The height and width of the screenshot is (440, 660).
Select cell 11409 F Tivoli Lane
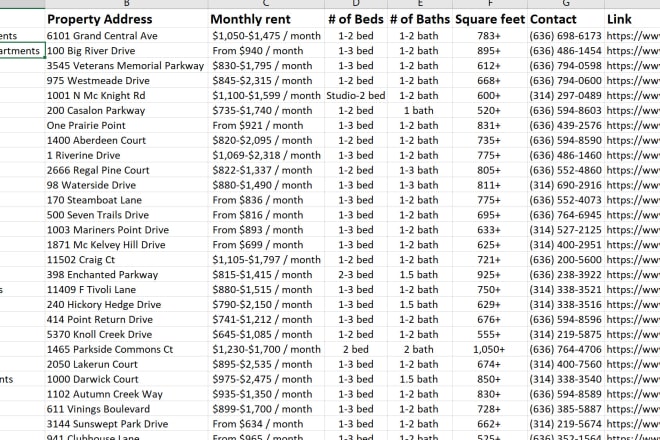126,290
